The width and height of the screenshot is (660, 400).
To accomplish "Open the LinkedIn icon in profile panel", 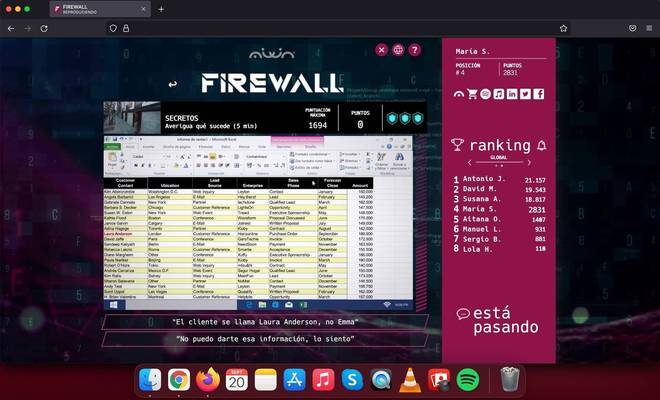I will coord(512,94).
